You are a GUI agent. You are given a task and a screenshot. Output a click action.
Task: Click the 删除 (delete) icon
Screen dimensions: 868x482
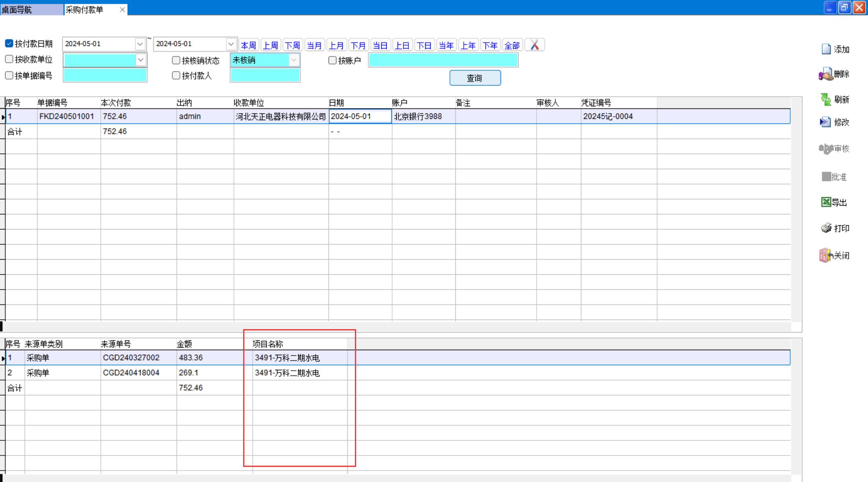pyautogui.click(x=826, y=75)
